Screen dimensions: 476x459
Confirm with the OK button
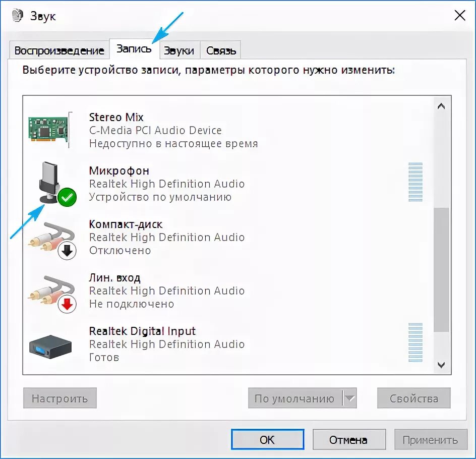[x=267, y=439]
